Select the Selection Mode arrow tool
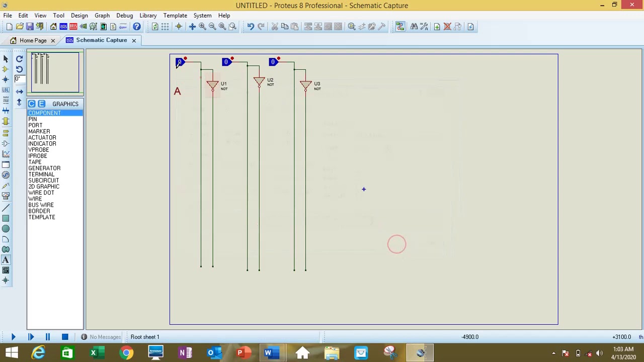Screen dimensions: 644x362 [x=6, y=59]
